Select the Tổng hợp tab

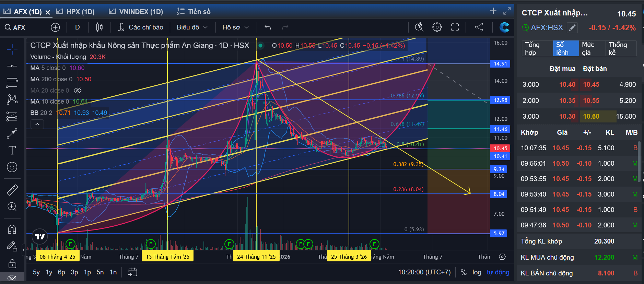537,48
